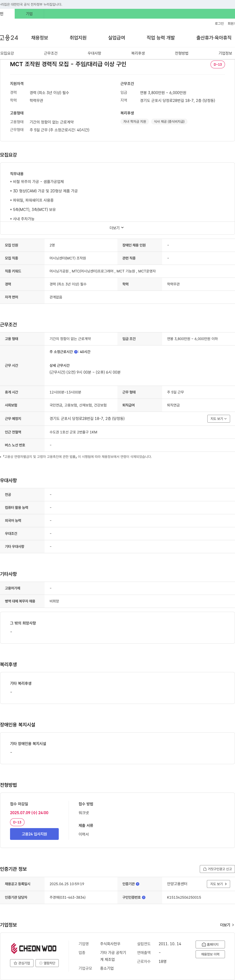The image size is (235, 980).
Task: Click the D-13 badge next to job title
Action: 218,64
